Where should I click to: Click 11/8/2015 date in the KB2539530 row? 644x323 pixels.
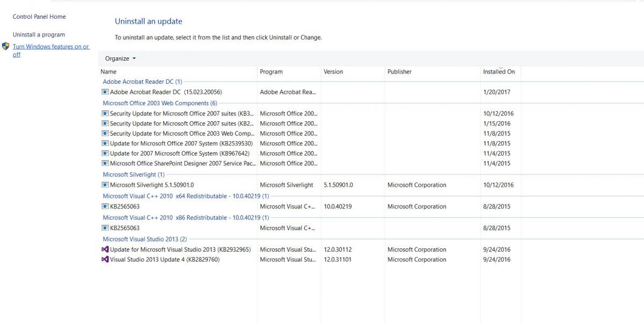click(x=497, y=144)
